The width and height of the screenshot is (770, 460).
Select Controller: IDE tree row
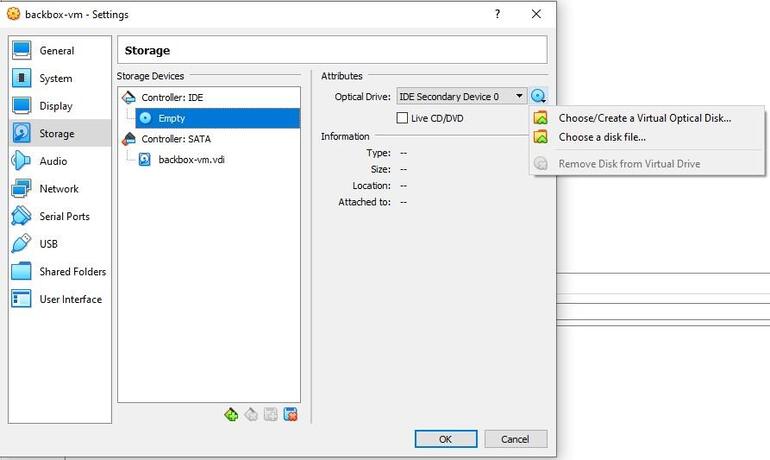coord(209,97)
